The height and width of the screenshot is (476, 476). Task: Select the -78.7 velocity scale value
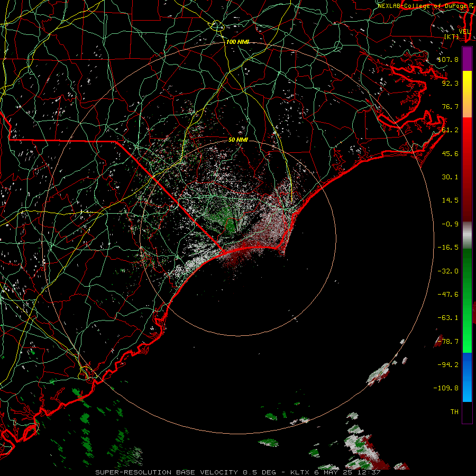[x=448, y=342]
